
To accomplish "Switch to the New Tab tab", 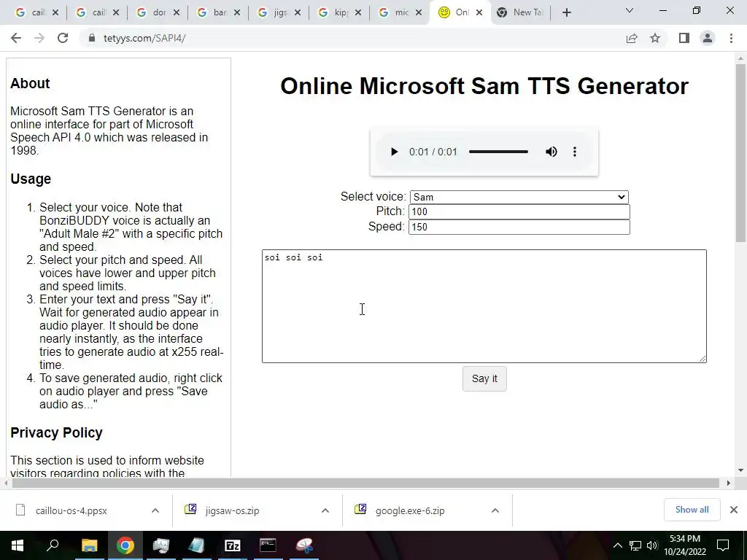I will click(521, 13).
